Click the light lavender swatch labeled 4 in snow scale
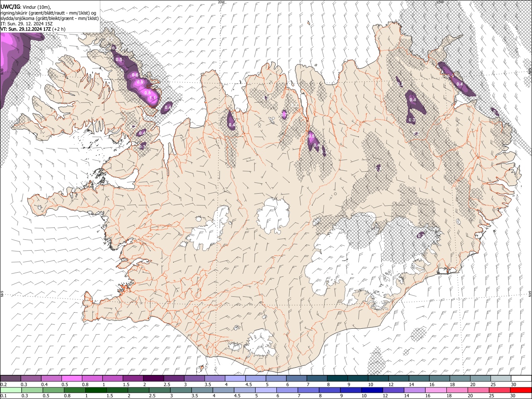Image resolution: width=532 pixels, height=399 pixels. pyautogui.click(x=234, y=378)
